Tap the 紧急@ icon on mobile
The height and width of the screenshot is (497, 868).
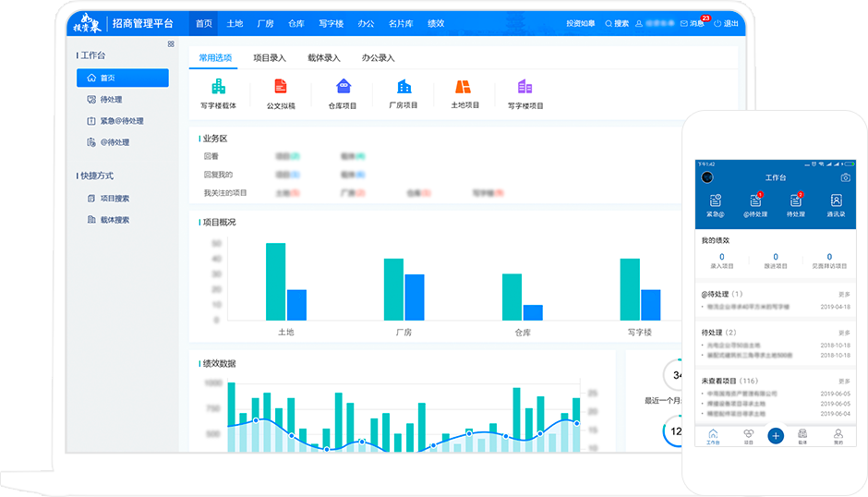[716, 200]
